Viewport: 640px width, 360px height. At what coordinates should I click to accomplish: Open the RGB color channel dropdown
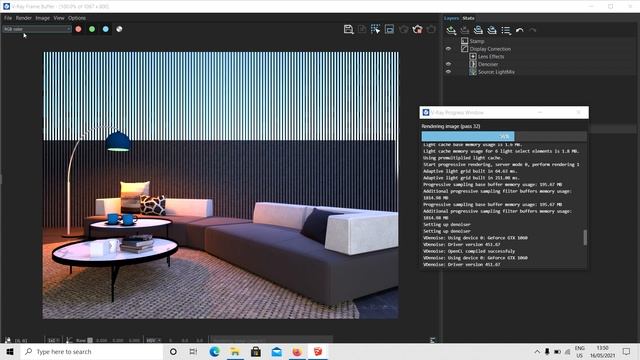(x=37, y=29)
